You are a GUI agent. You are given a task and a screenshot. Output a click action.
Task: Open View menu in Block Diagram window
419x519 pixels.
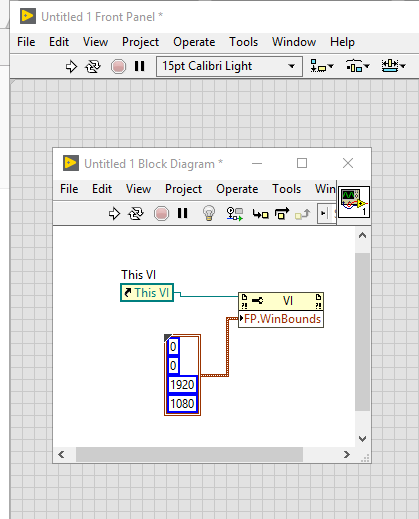point(138,189)
